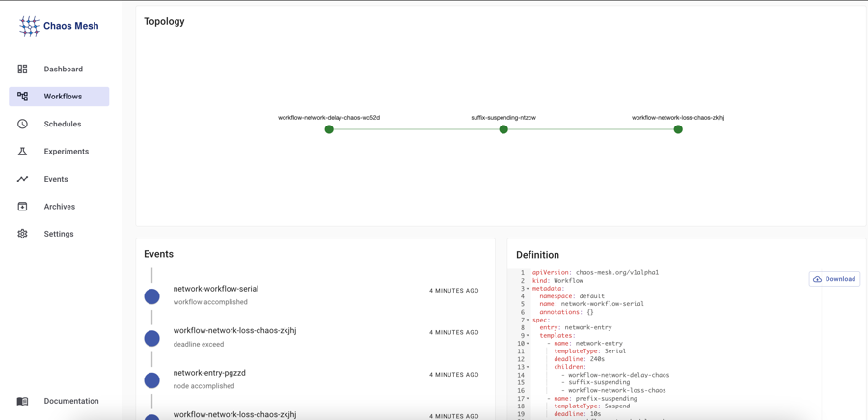Screen dimensions: 868x420
Task: Download the workflow definition
Action: tap(834, 279)
